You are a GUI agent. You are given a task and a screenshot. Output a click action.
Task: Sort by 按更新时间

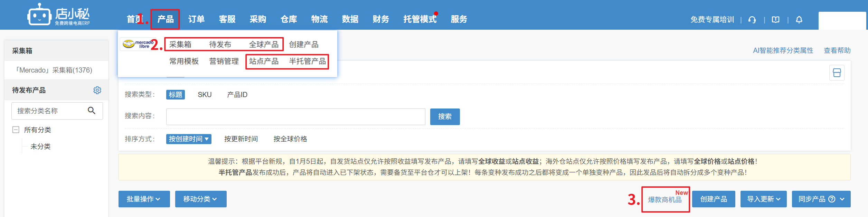241,139
